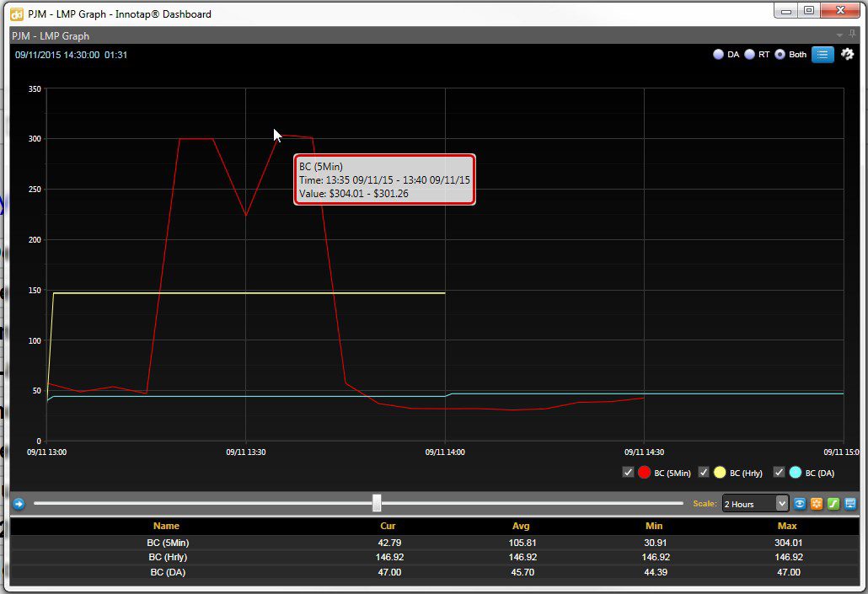The height and width of the screenshot is (594, 868).
Task: Click the PJM - LMP Graph panel title
Action: click(x=51, y=36)
